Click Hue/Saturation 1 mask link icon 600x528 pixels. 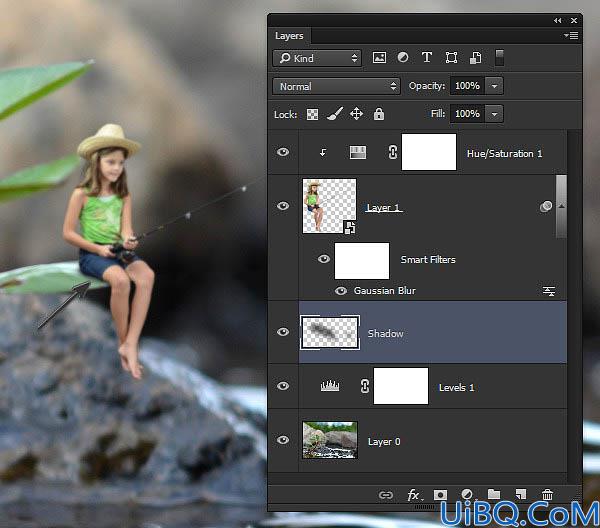393,152
